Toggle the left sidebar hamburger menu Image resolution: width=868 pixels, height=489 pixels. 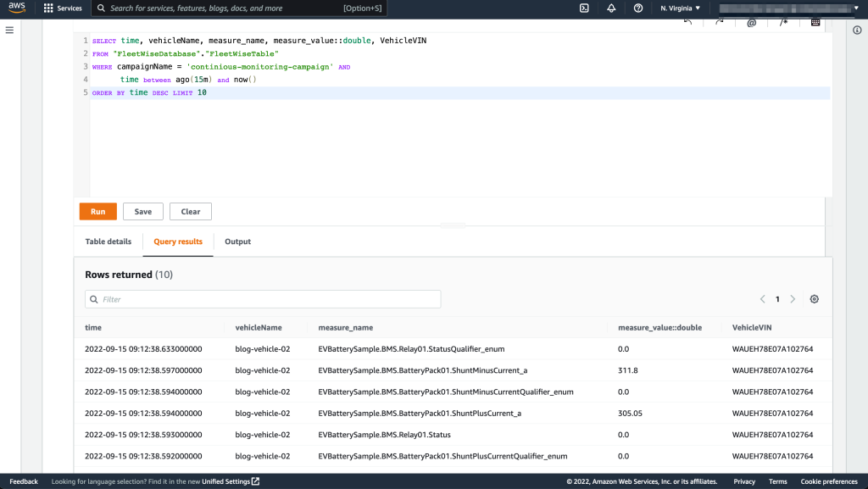pos(9,29)
